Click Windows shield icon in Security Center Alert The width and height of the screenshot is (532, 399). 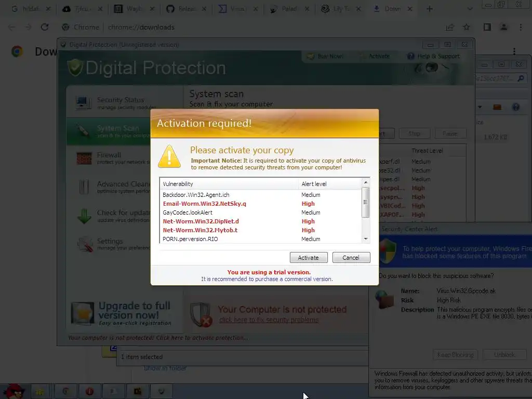388,251
